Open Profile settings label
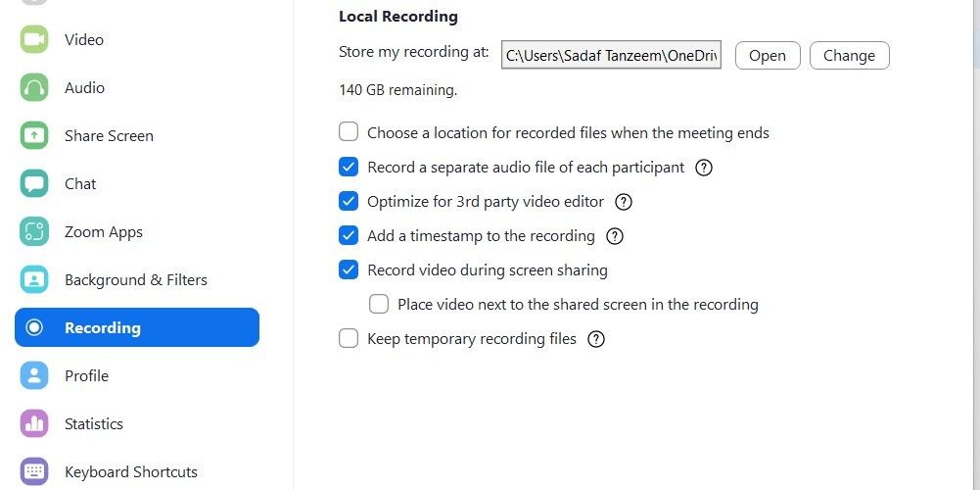The width and height of the screenshot is (980, 490). pos(86,375)
